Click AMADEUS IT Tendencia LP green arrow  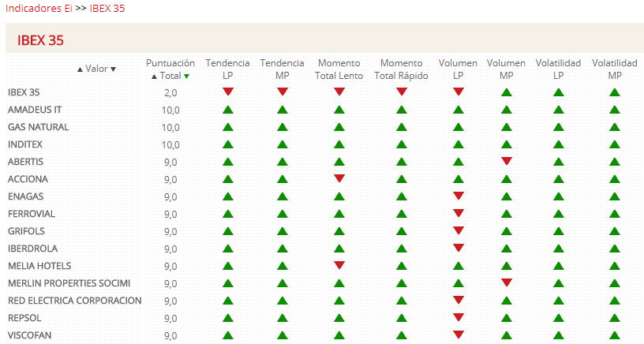coord(228,110)
